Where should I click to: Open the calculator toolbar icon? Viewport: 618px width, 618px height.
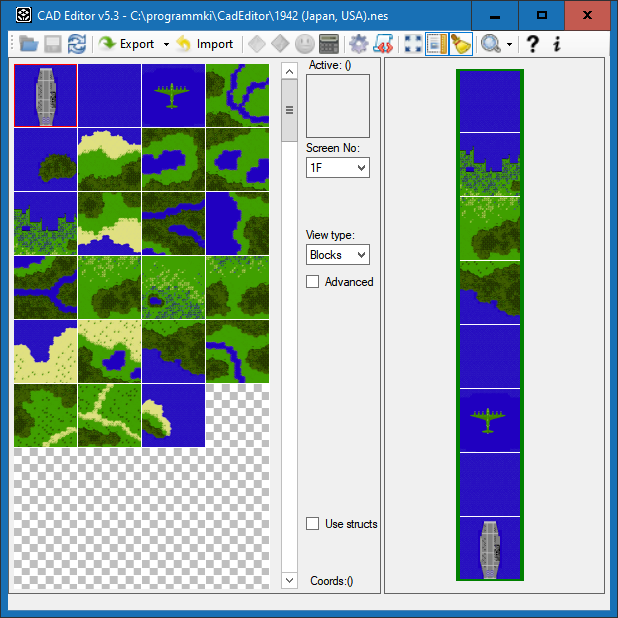[329, 44]
